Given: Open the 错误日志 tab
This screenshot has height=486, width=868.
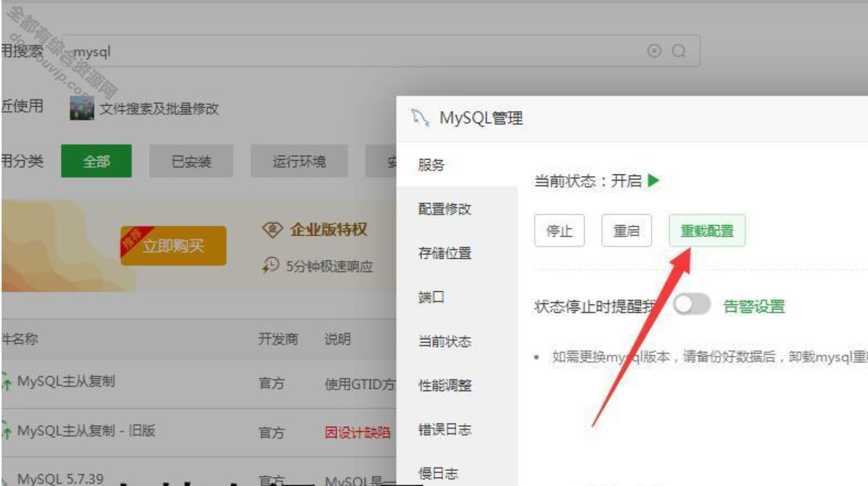Looking at the screenshot, I should click(457, 429).
